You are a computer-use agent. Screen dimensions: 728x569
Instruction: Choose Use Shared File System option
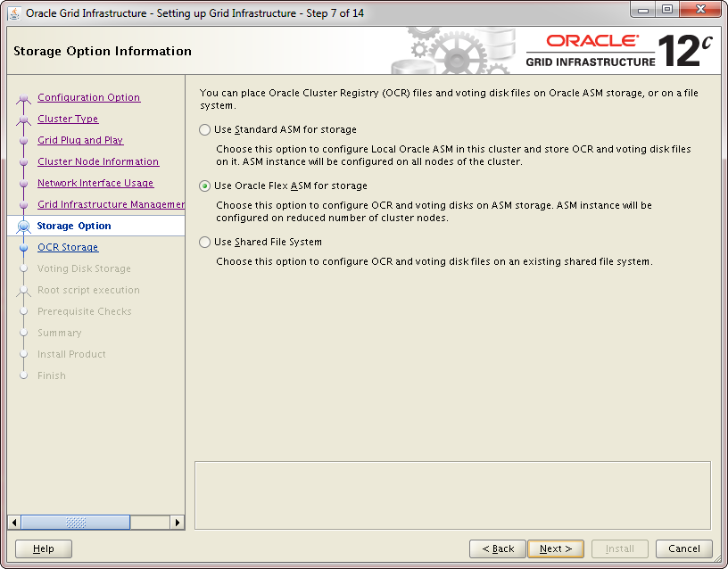tap(205, 243)
